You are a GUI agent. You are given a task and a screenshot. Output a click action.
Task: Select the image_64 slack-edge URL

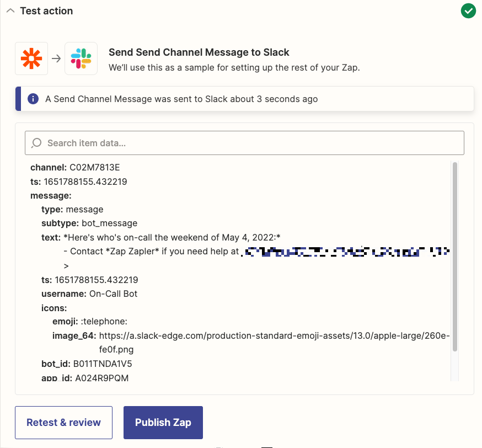(274, 342)
